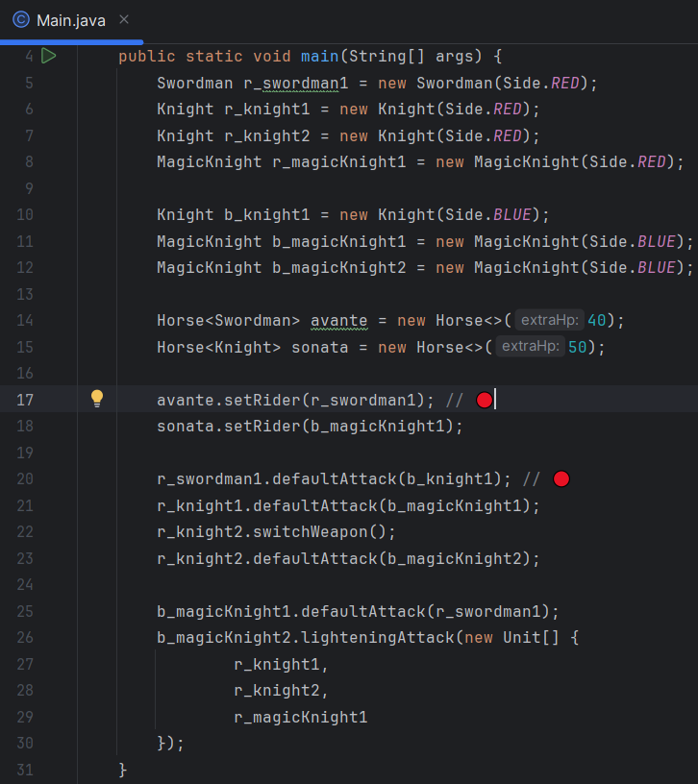Screen dimensions: 698x784
Task: Click r_magicKnight1 array element on line 29
Action: (301, 718)
